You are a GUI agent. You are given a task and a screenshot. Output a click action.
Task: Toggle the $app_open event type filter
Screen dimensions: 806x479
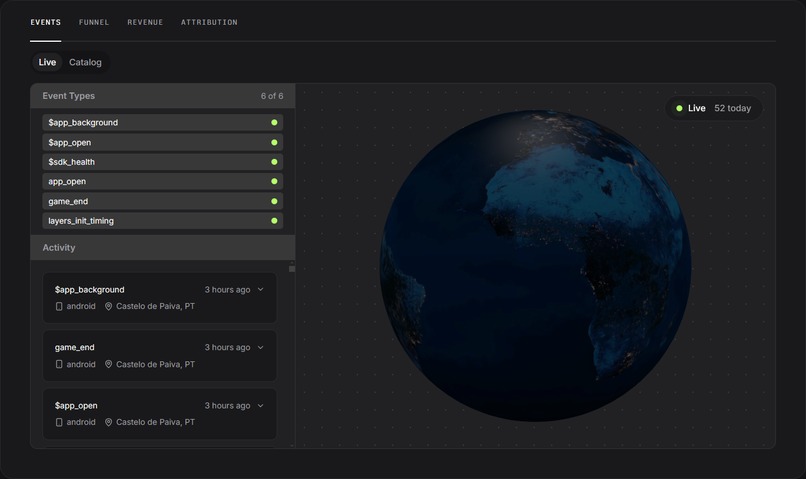pyautogui.click(x=162, y=142)
